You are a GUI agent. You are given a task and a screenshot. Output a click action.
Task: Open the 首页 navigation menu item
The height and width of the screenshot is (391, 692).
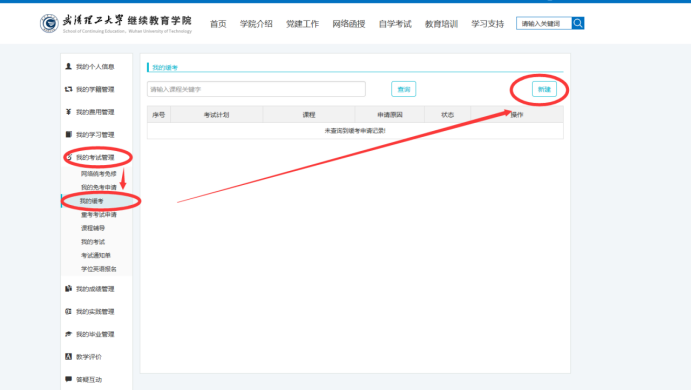(218, 24)
